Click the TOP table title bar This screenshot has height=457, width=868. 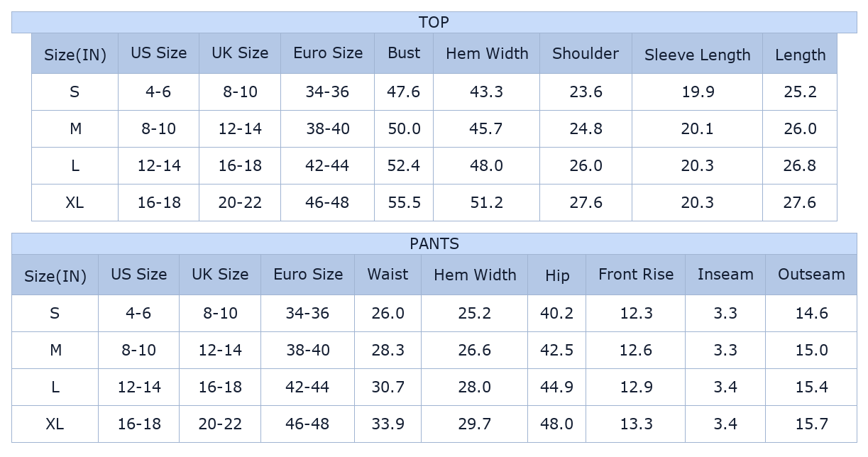click(434, 22)
